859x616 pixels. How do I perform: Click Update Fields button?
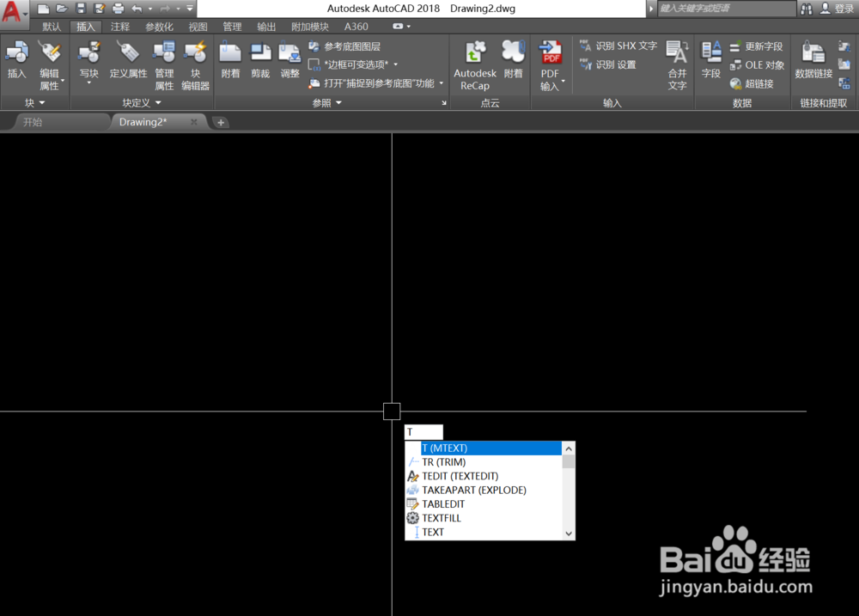click(757, 46)
